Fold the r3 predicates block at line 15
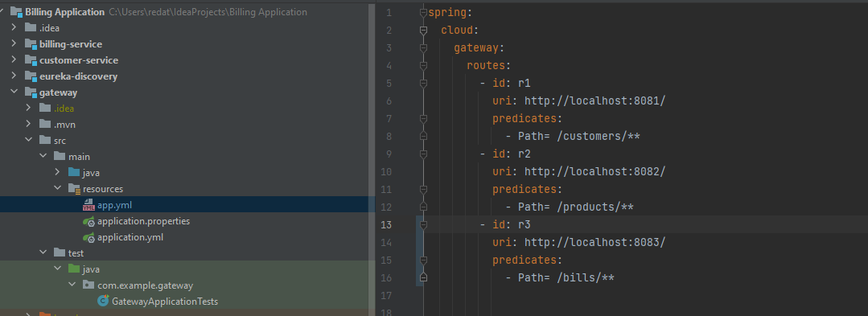Viewport: 868px width, 316px height. pyautogui.click(x=423, y=260)
